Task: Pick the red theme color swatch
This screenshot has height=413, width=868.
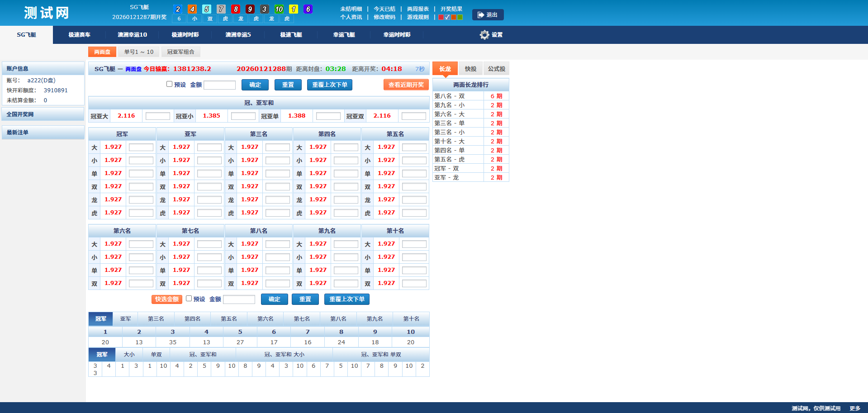Action: 441,17
